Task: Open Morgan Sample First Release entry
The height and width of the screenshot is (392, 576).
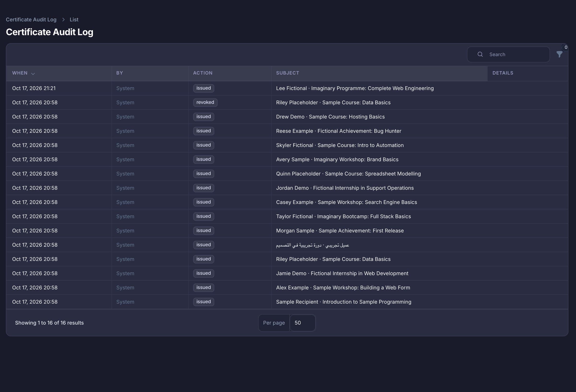Action: (x=340, y=231)
